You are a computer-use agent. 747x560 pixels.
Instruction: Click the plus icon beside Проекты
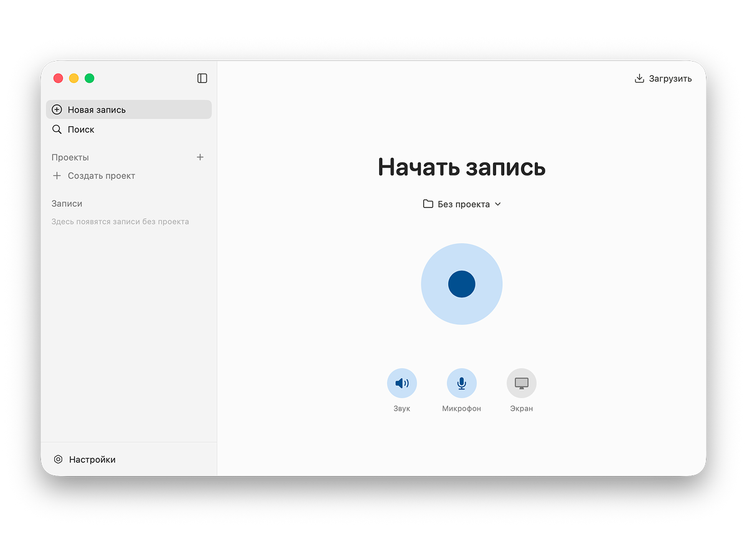200,157
